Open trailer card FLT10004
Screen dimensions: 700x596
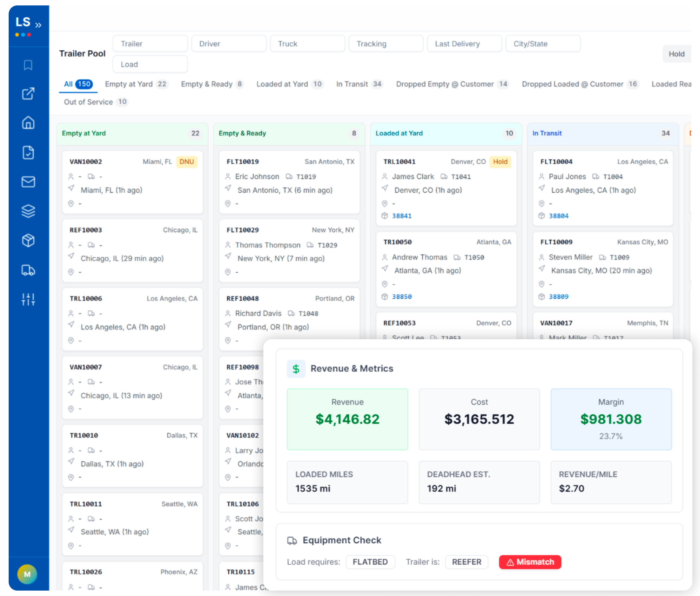603,188
